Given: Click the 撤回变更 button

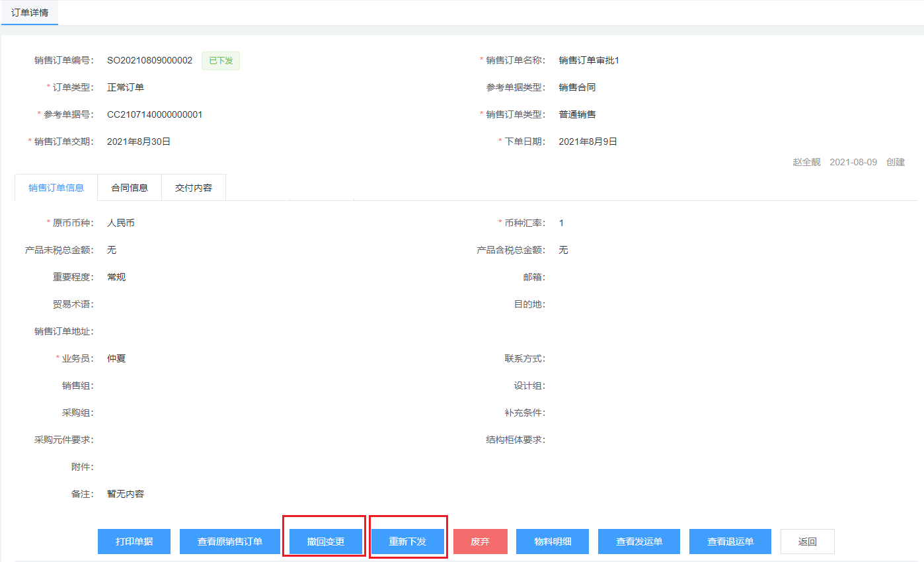Looking at the screenshot, I should tap(326, 542).
